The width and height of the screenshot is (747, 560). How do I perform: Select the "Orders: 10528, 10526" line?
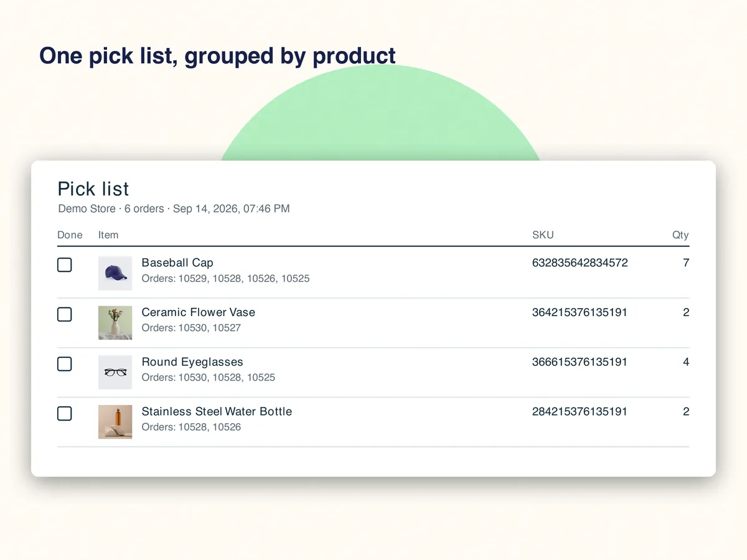(191, 427)
